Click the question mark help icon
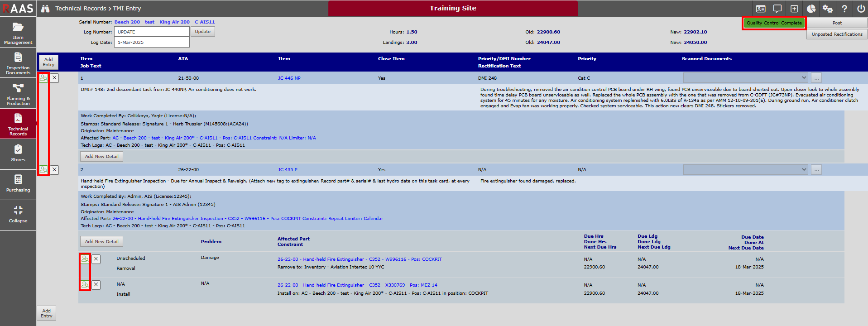 coord(844,9)
